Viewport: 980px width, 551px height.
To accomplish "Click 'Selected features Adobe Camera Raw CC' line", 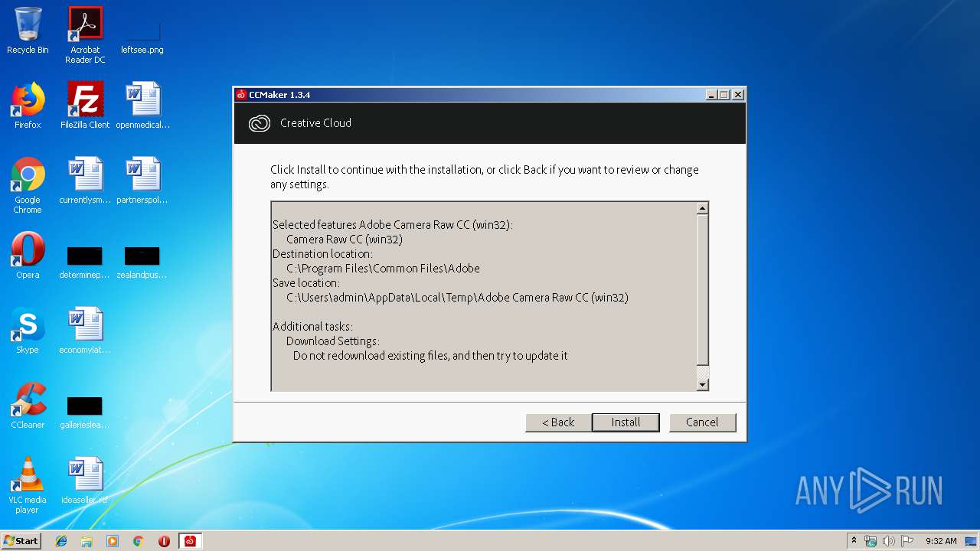I will pyautogui.click(x=392, y=225).
